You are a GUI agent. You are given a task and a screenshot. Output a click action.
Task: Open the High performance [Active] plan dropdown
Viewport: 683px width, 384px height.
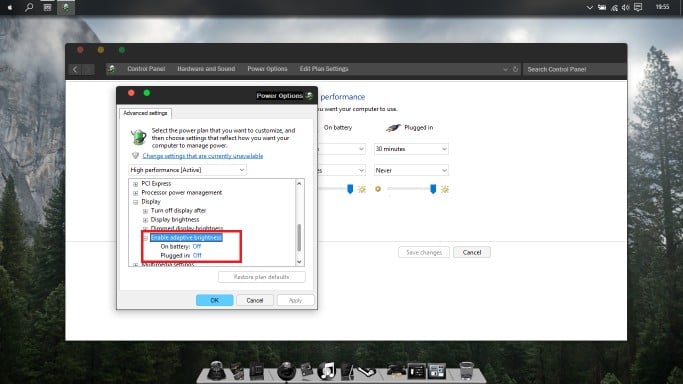[x=187, y=170]
